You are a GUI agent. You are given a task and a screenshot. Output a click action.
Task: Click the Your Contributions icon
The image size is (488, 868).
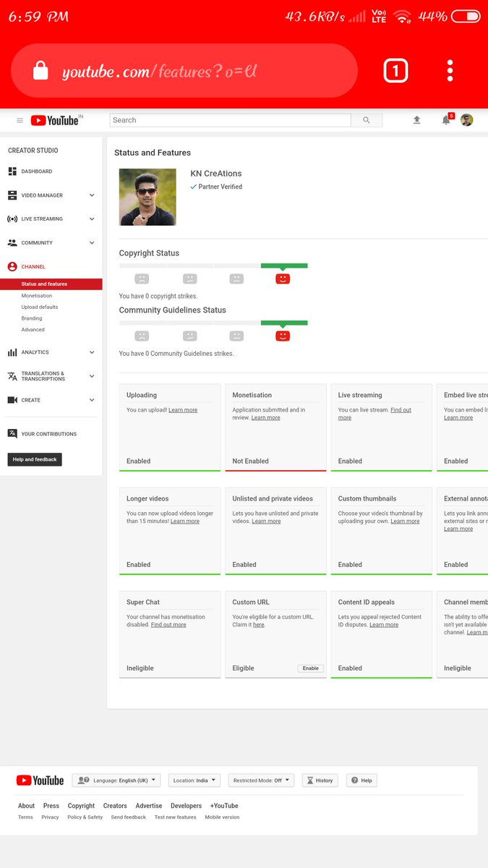pyautogui.click(x=12, y=434)
